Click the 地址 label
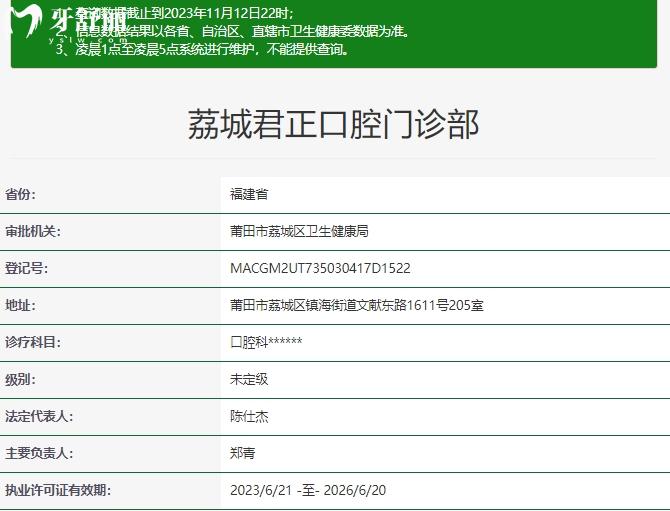Viewport: 670px width, 511px height. pyautogui.click(x=21, y=305)
